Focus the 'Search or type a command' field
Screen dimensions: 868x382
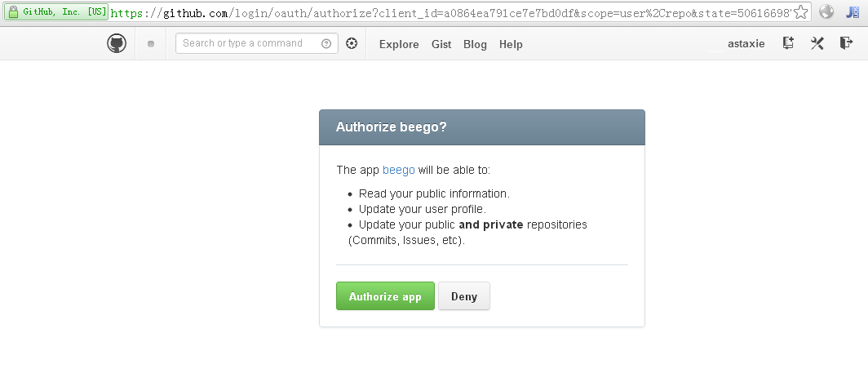249,43
